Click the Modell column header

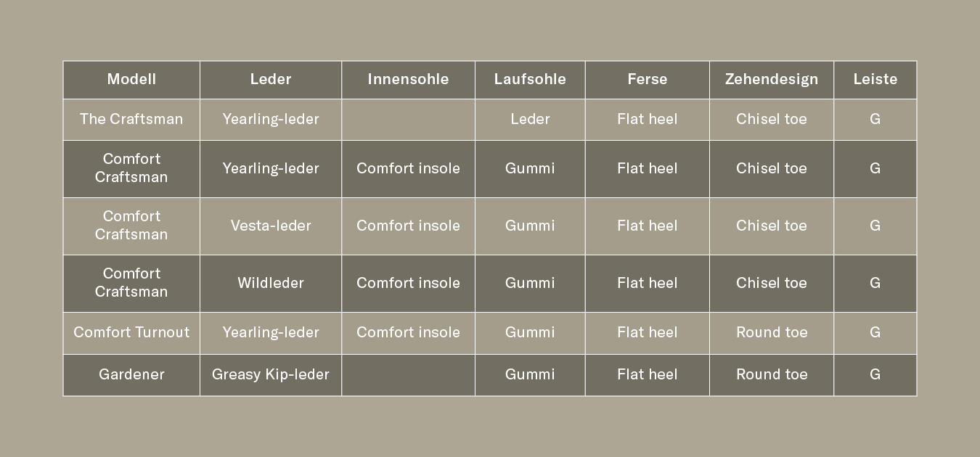tap(131, 79)
